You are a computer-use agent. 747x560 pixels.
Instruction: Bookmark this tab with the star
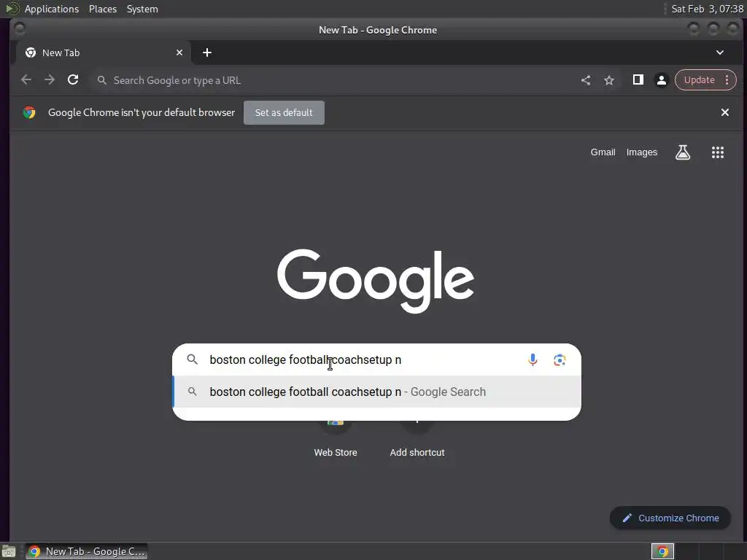click(x=609, y=80)
